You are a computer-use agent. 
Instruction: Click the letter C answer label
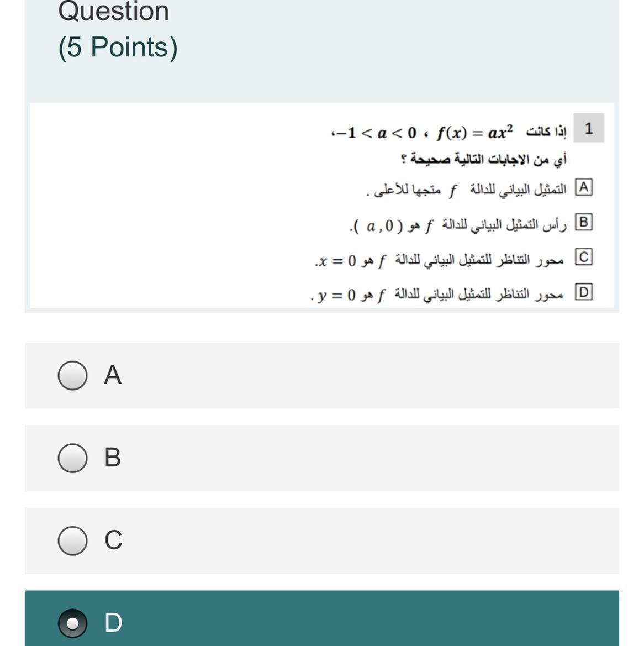[x=113, y=540]
